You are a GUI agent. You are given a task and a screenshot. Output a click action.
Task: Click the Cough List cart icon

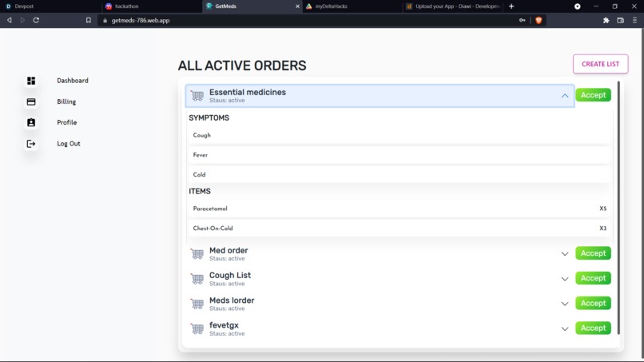[197, 279]
